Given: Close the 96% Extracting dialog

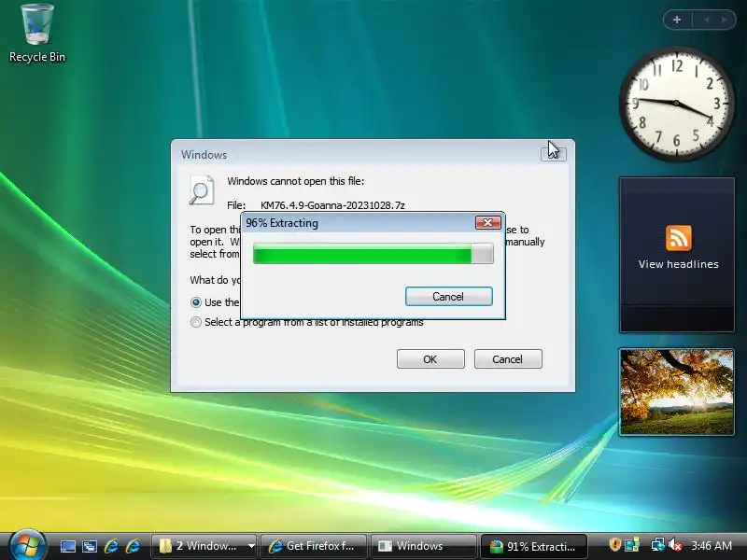Looking at the screenshot, I should click(487, 222).
